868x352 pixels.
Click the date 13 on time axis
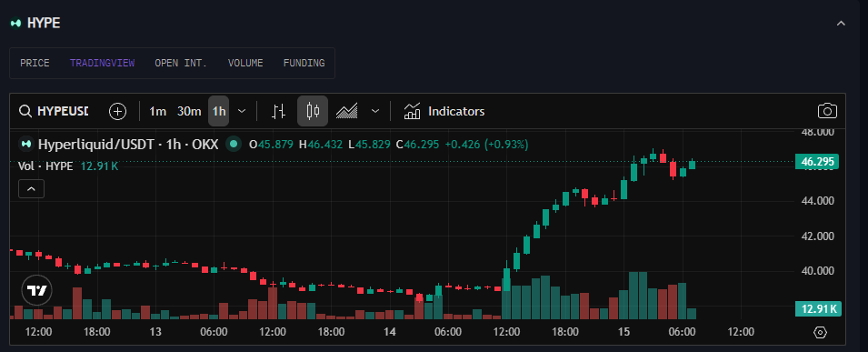coord(155,332)
